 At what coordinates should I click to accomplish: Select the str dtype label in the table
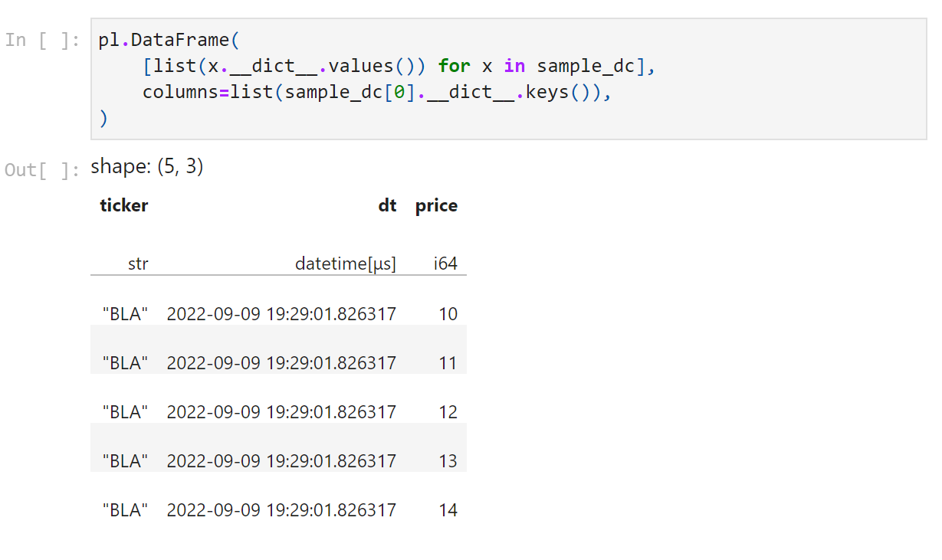click(138, 263)
